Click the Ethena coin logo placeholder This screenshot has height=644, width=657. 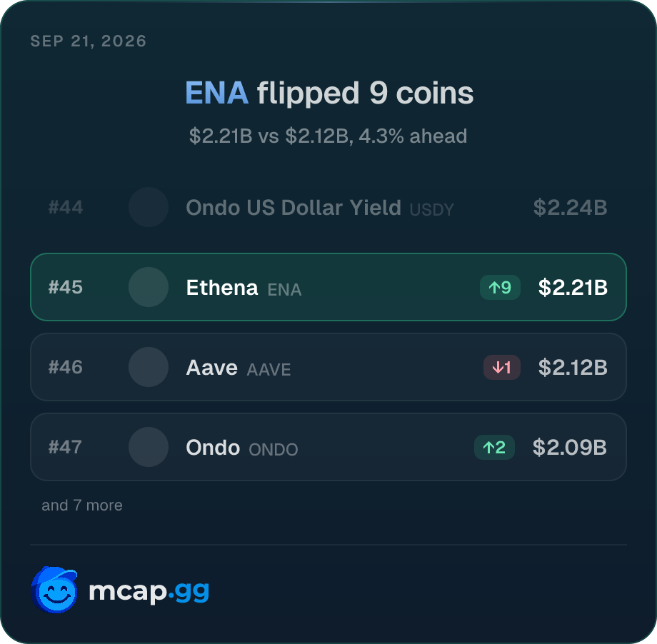click(149, 287)
